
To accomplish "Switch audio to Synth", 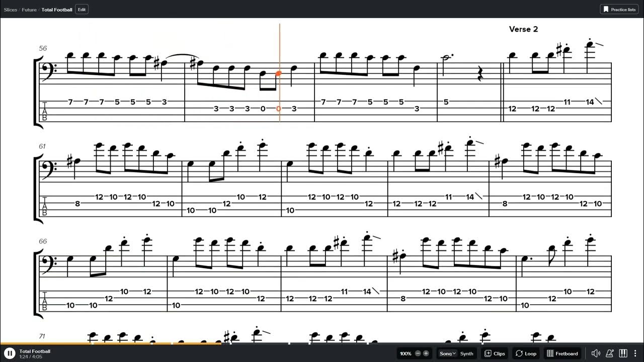I will coord(467,353).
